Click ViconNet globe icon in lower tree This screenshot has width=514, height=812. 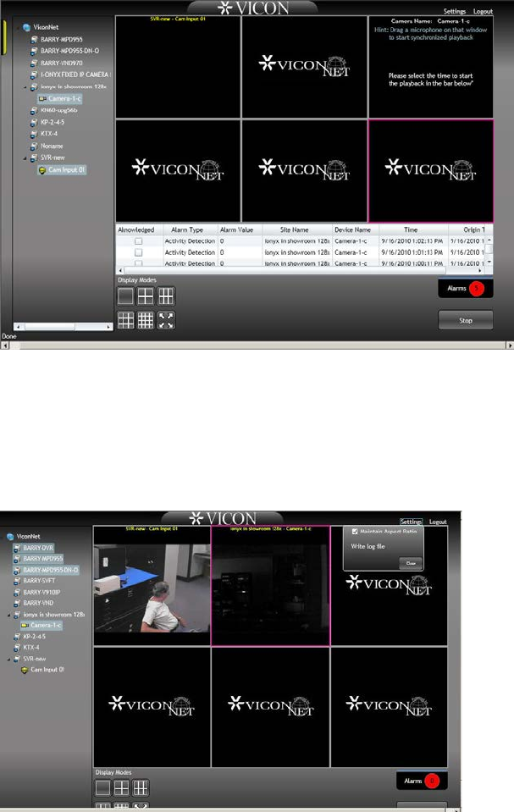point(10,537)
